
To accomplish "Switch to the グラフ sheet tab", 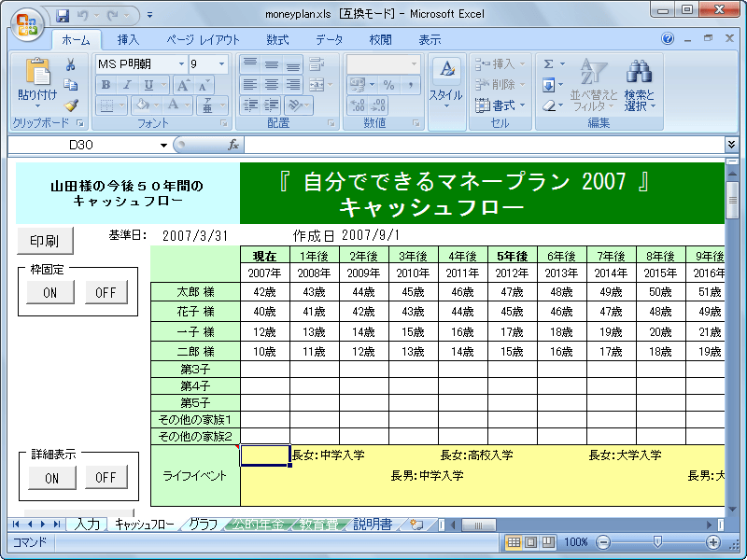I will pos(204,525).
